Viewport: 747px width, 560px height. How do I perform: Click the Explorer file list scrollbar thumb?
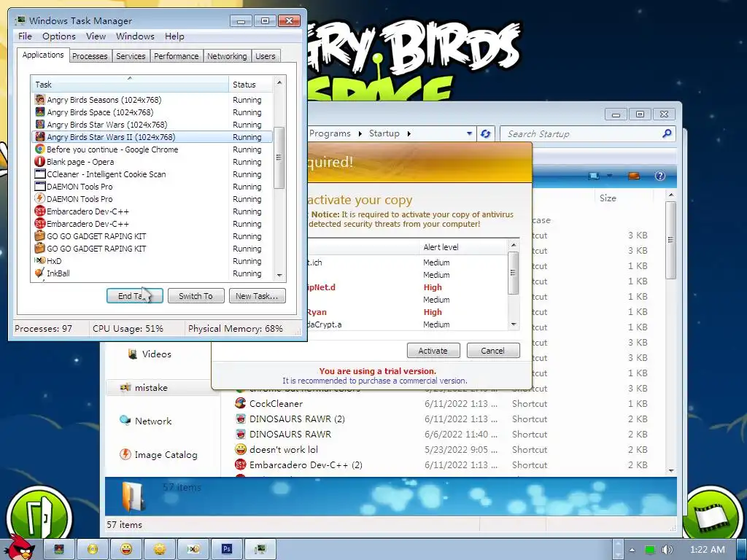(x=671, y=239)
